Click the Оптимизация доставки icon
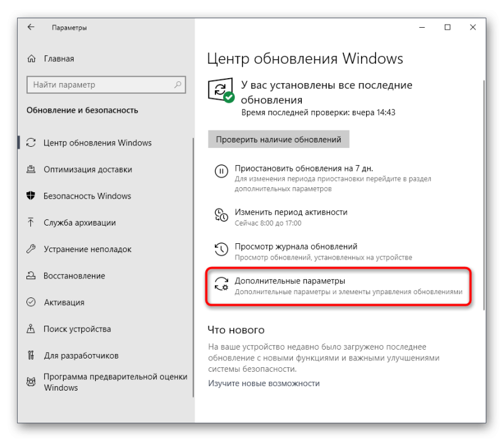 (31, 169)
